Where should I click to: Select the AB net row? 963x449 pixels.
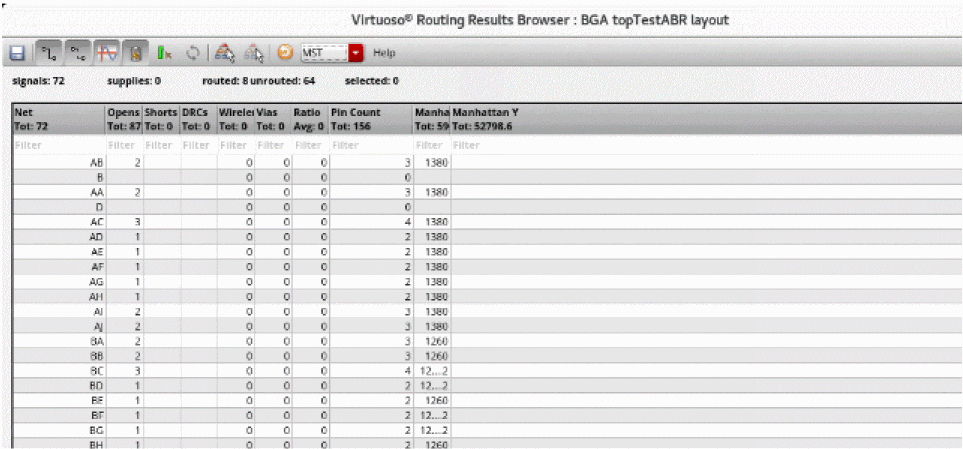tap(487, 163)
